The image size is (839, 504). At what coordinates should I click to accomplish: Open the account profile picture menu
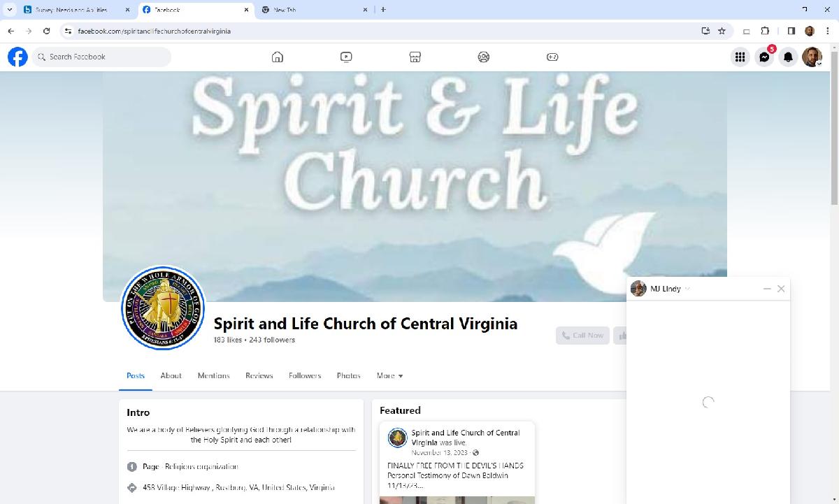click(x=812, y=57)
